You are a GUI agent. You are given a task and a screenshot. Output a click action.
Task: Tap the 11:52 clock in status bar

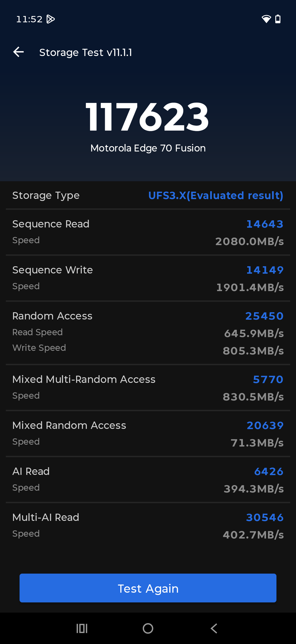[29, 19]
